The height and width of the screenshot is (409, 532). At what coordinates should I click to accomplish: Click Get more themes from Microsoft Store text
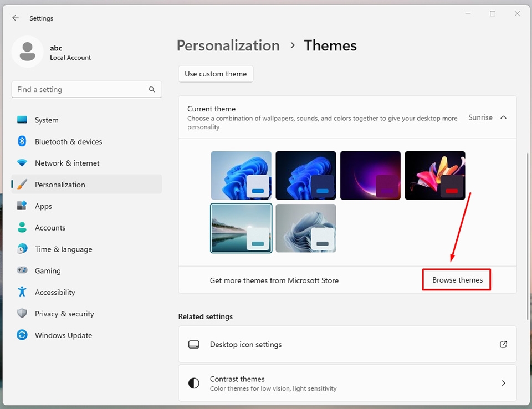pyautogui.click(x=274, y=280)
